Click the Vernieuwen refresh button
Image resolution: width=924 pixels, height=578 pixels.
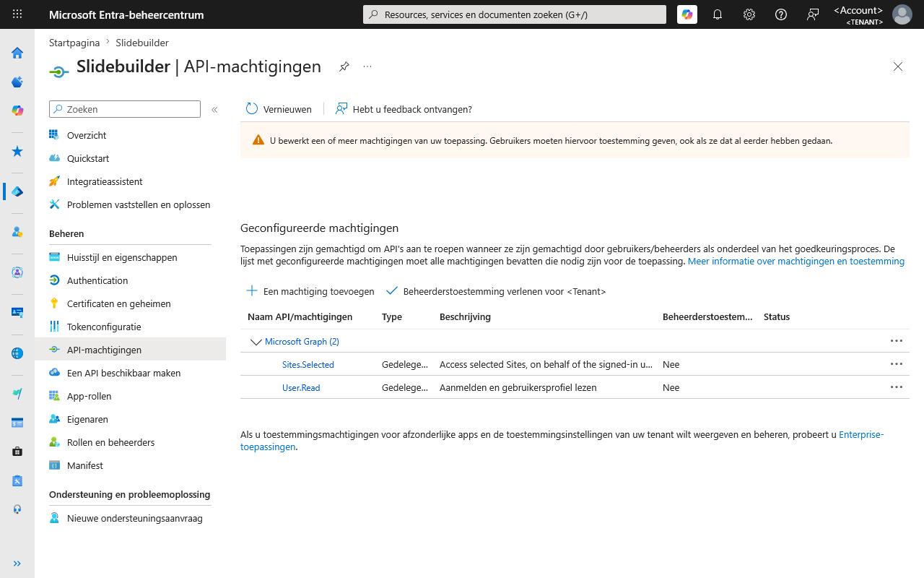(x=279, y=109)
